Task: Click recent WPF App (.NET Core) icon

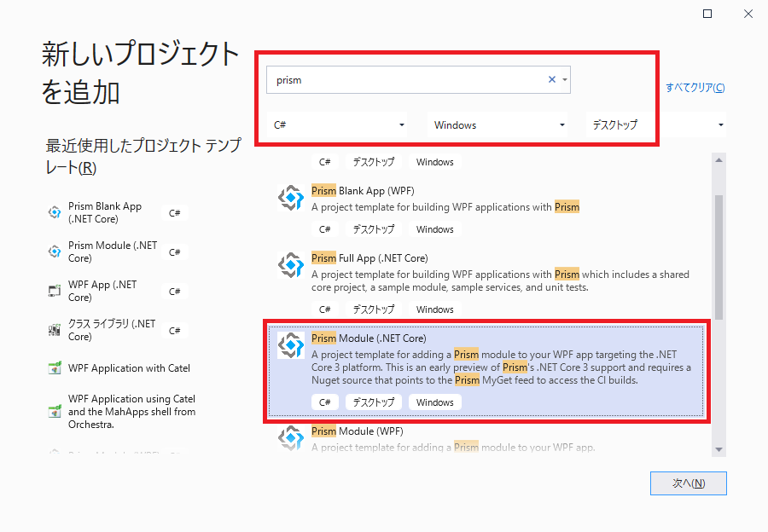Action: click(55, 291)
